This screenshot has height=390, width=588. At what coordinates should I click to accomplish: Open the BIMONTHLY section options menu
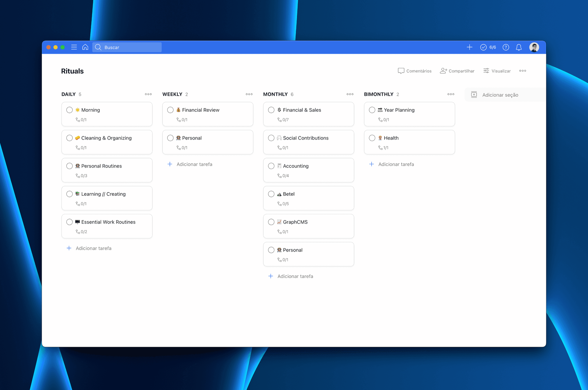tap(451, 94)
